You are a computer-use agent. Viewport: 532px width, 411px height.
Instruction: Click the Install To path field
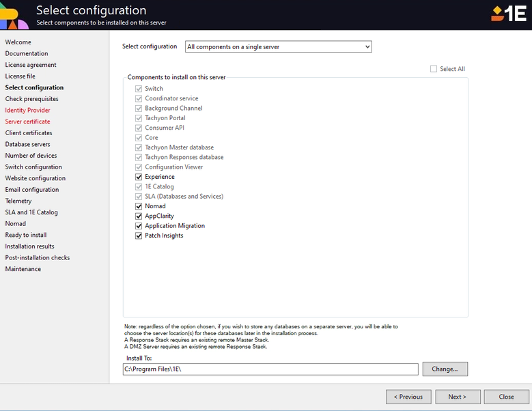click(x=270, y=369)
